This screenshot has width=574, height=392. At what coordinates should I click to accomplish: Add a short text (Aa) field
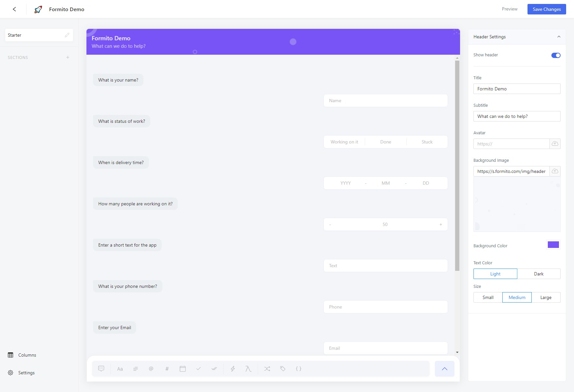coord(120,369)
